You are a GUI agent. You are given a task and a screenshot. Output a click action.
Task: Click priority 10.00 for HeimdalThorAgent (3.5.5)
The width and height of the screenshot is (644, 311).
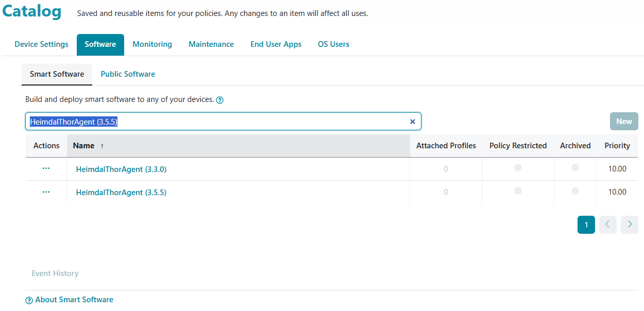tap(617, 192)
